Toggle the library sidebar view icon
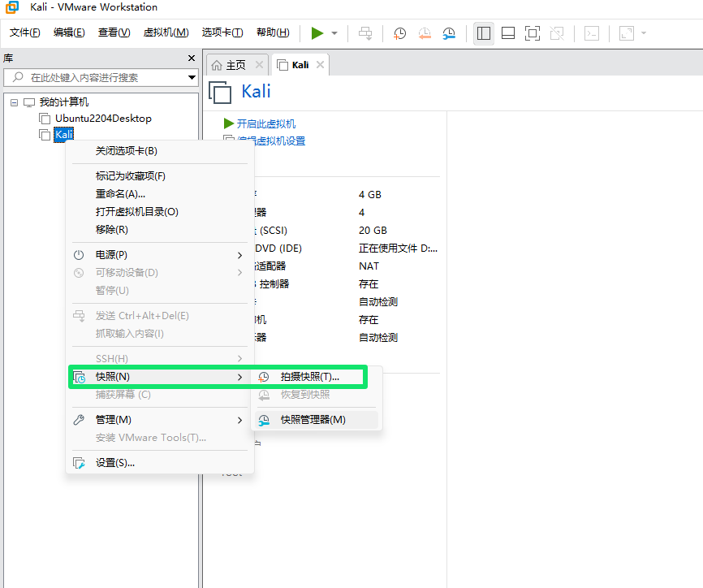Viewport: 703px width, 588px height. (484, 33)
